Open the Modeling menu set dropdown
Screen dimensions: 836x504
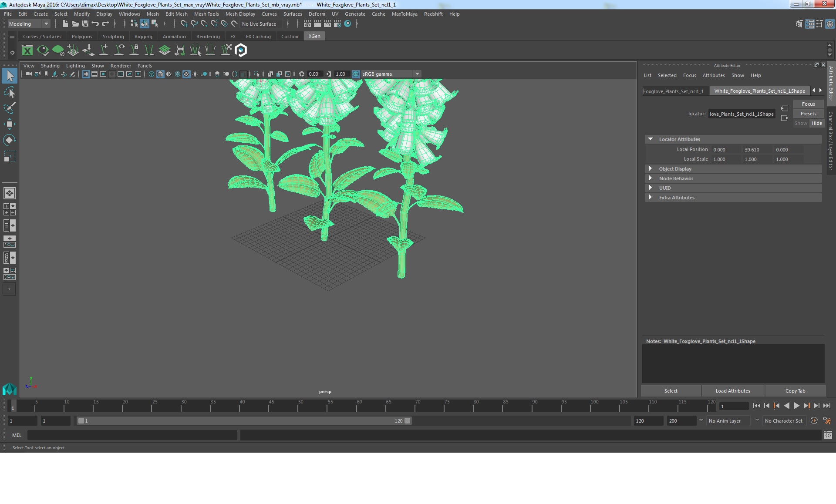tap(29, 24)
